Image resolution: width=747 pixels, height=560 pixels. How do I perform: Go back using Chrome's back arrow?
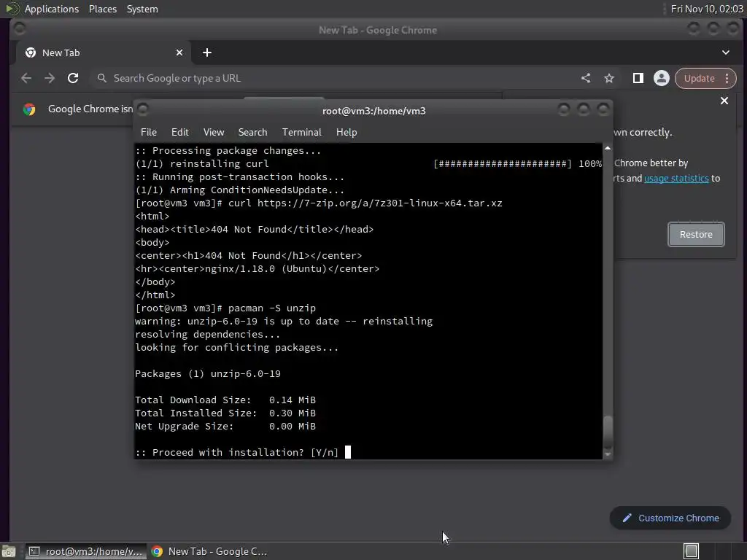pyautogui.click(x=26, y=78)
